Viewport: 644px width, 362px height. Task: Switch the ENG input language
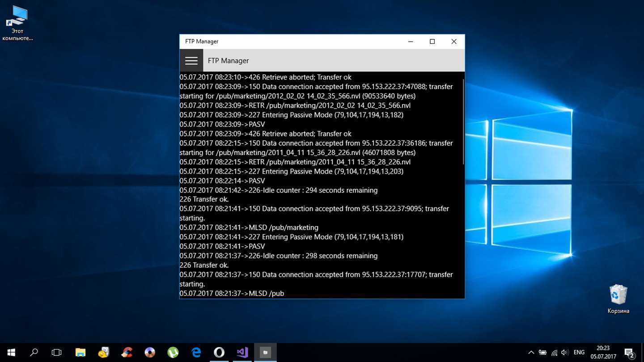pos(579,353)
